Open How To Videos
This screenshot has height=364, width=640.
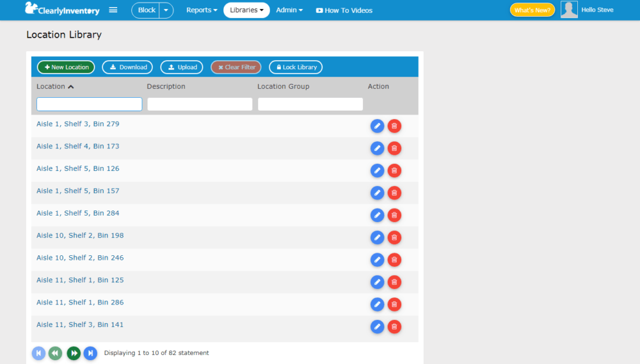344,11
